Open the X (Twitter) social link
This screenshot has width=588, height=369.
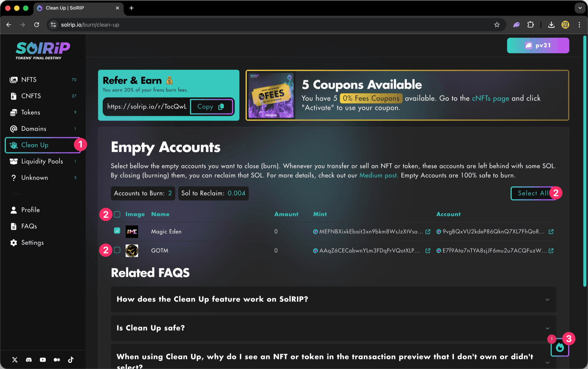tap(15, 360)
